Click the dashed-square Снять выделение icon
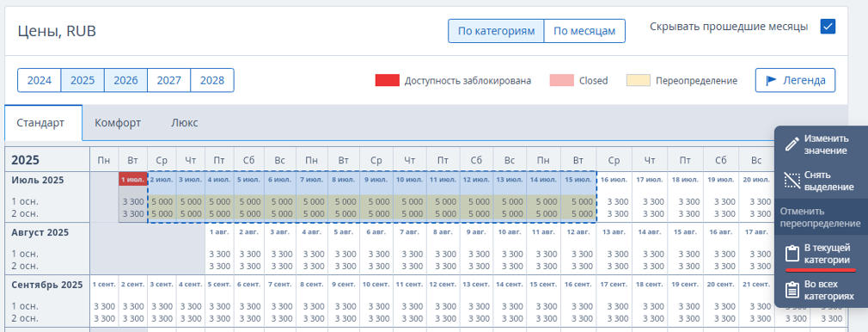 [792, 181]
